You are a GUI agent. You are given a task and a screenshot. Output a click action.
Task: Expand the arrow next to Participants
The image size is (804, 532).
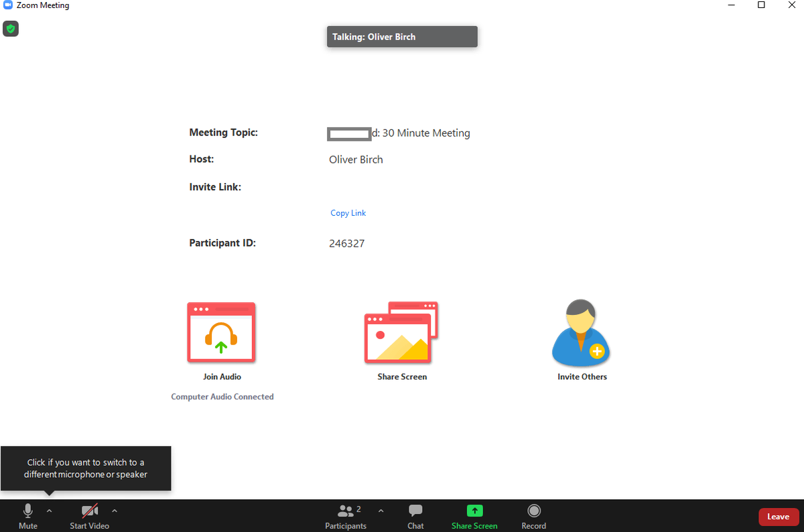point(381,511)
